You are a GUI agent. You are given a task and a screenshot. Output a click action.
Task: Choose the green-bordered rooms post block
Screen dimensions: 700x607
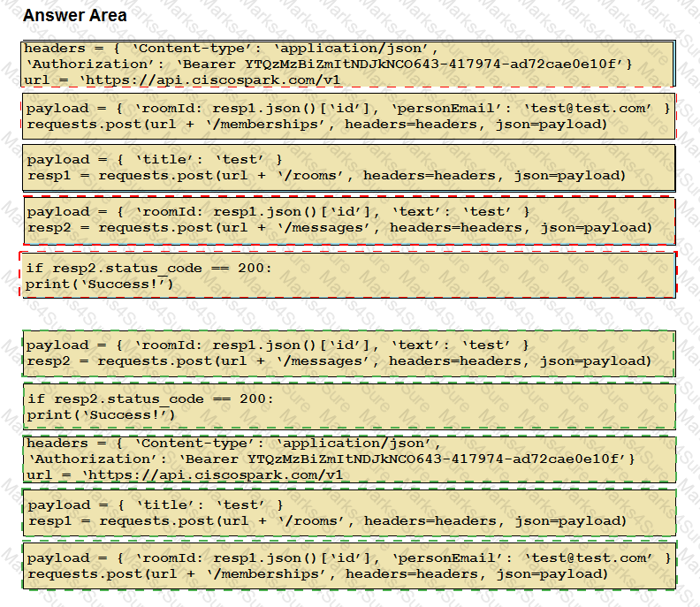point(348,512)
